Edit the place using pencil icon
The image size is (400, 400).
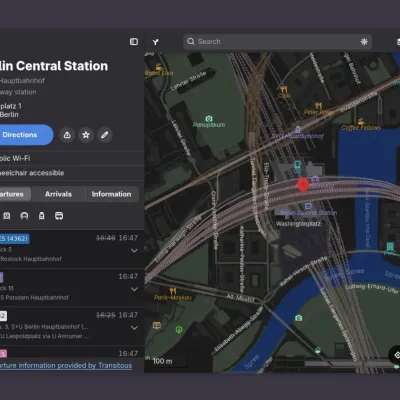click(105, 135)
